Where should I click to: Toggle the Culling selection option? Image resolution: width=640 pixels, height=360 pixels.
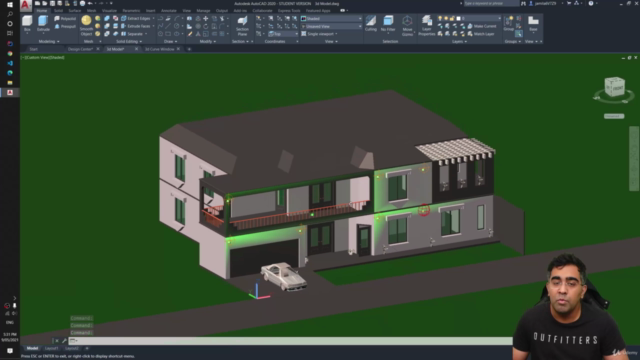tap(371, 24)
